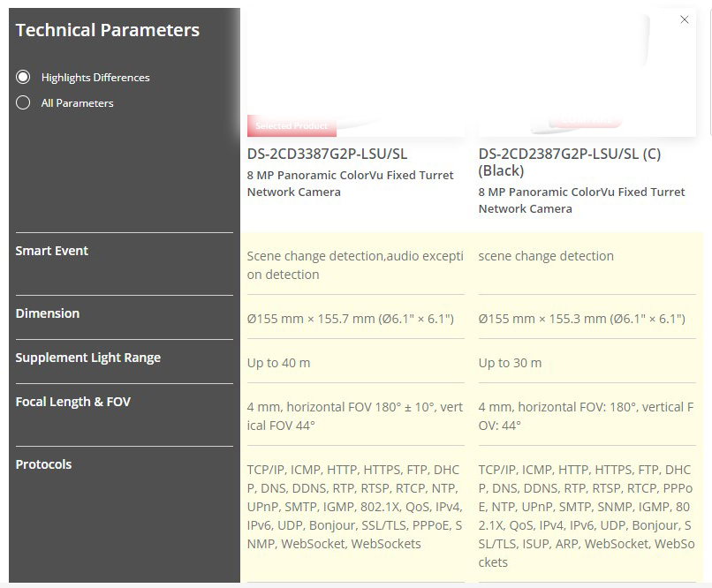Click the Protocols row label
Image resolution: width=712 pixels, height=588 pixels.
(43, 464)
